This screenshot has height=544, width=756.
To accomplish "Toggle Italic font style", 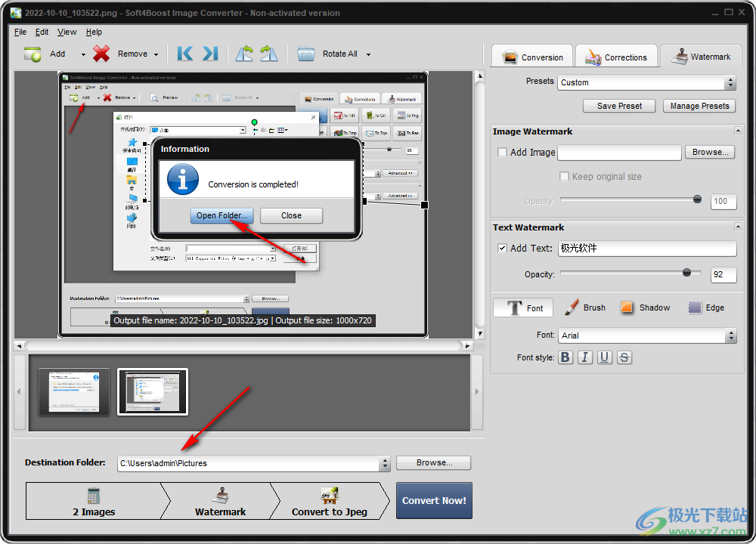I will [x=585, y=357].
